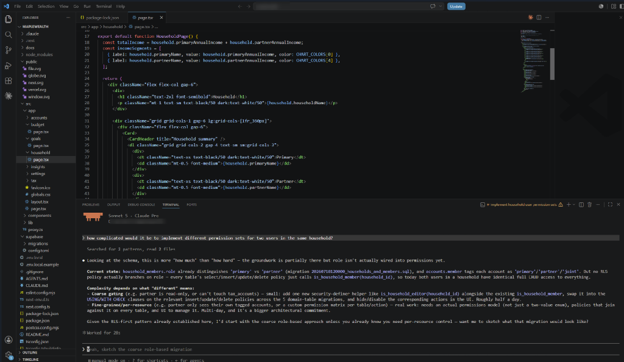Open Run and Debug view
The image size is (624, 362).
pos(8,65)
